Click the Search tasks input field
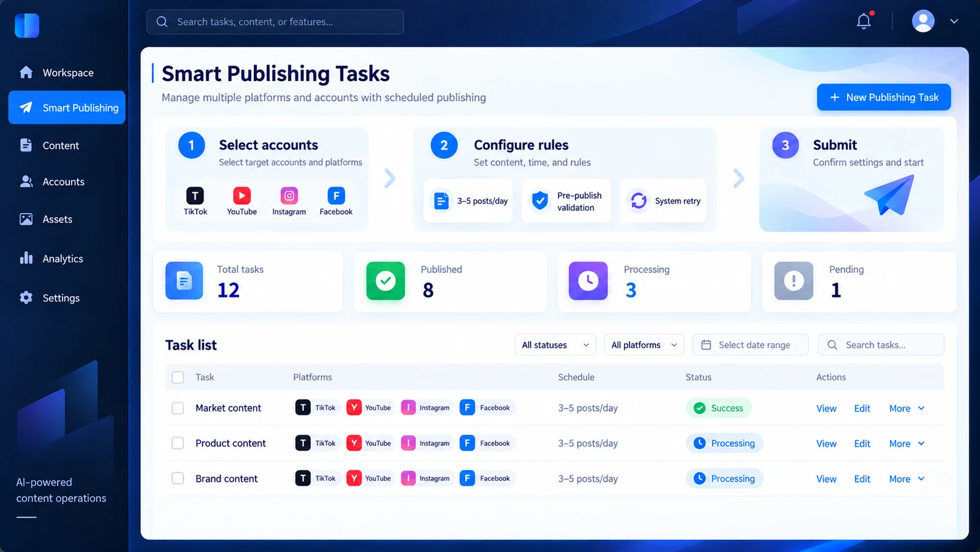The width and height of the screenshot is (980, 552). pos(881,345)
